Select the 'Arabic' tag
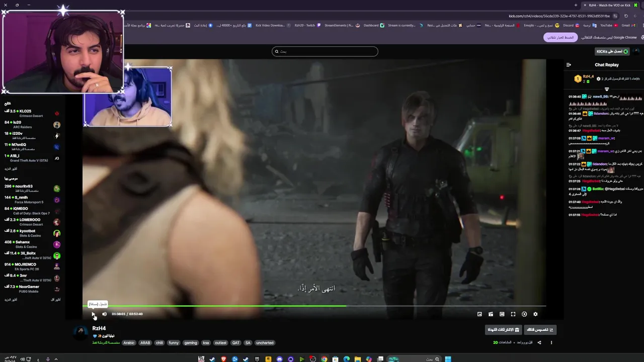Image resolution: width=644 pixels, height=362 pixels. coord(129,343)
